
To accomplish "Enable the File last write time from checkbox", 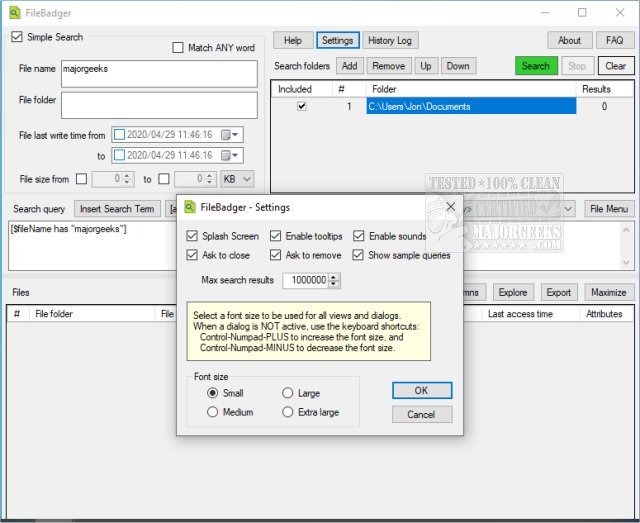I will [x=119, y=135].
